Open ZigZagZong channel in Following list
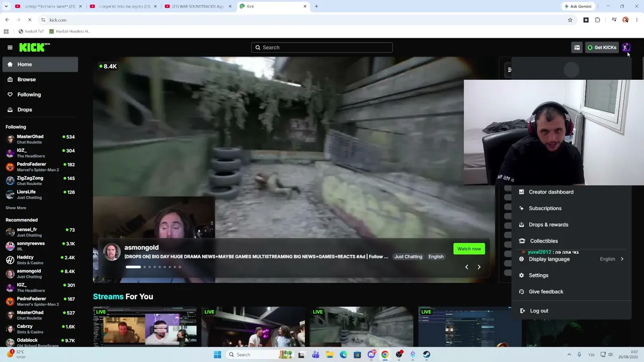 click(40, 180)
